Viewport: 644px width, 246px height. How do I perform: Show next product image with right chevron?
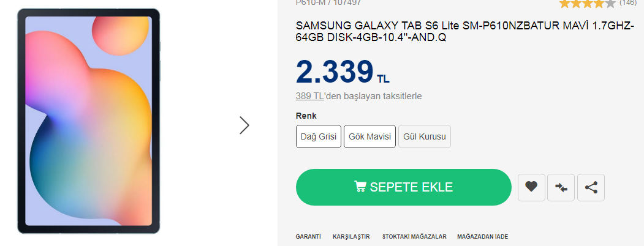pyautogui.click(x=244, y=125)
